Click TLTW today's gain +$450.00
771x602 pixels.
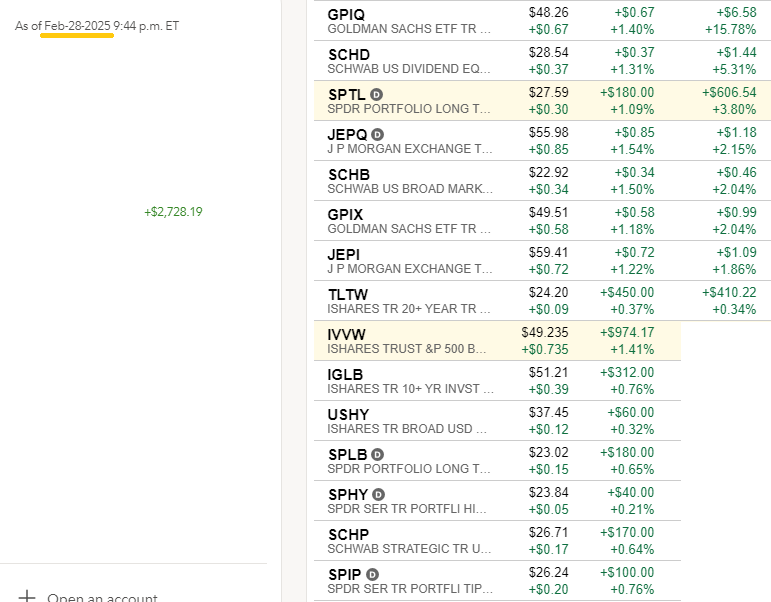click(627, 292)
